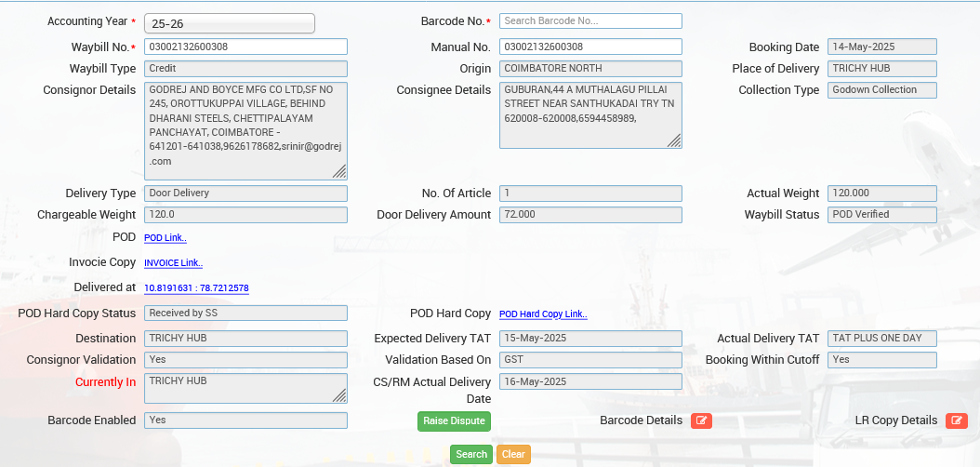Viewport: 980px width, 467px height.
Task: Click the green Search button
Action: pos(471,454)
